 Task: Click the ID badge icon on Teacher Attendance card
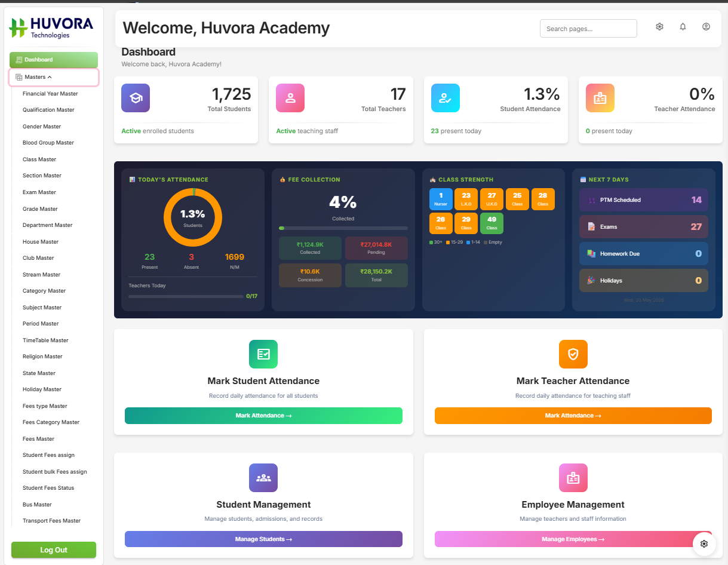[x=600, y=98]
